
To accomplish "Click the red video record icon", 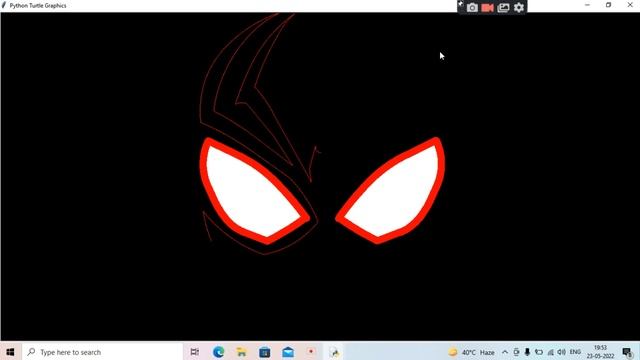I will coord(488,7).
